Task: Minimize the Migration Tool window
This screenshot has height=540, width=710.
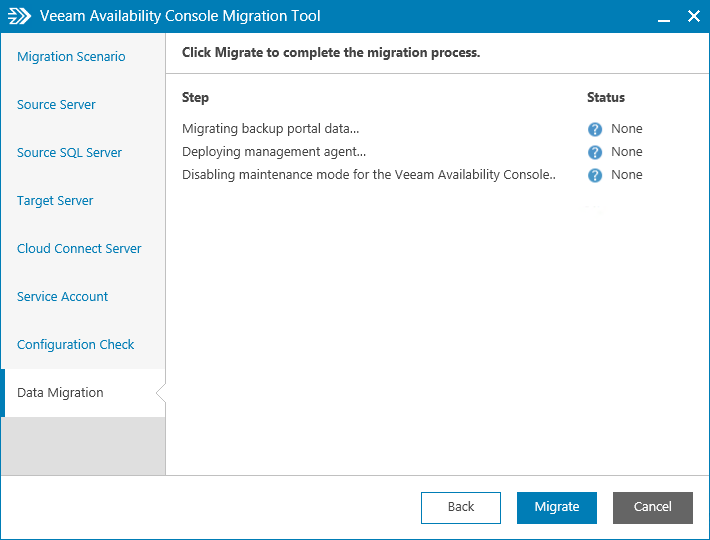Action: point(663,17)
